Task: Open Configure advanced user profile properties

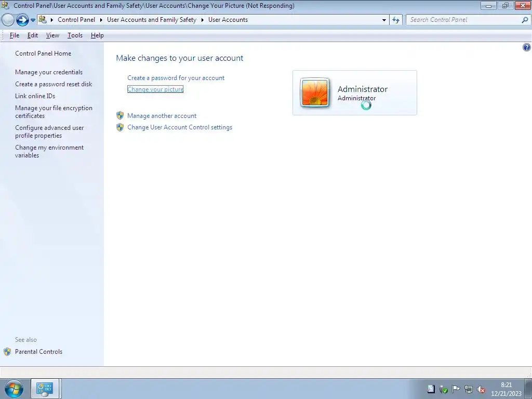Action: [49, 131]
